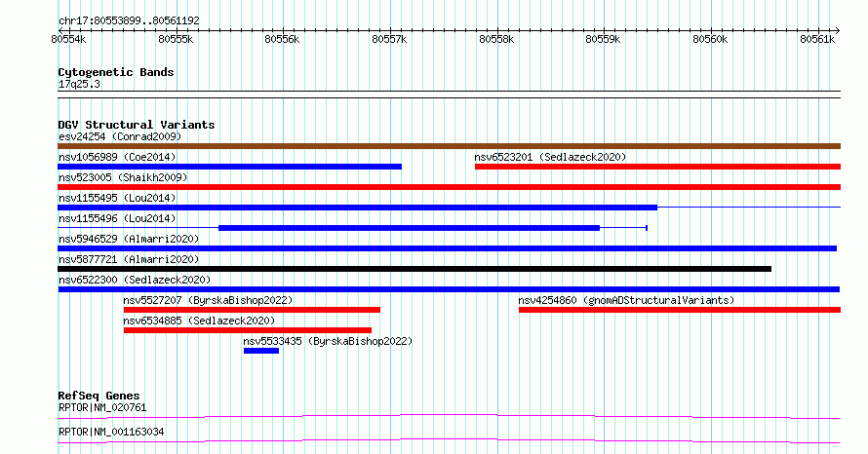Open the nsv5946529 (Almarri2020) label
Image resolution: width=868 pixels, height=454 pixels.
[x=129, y=239]
